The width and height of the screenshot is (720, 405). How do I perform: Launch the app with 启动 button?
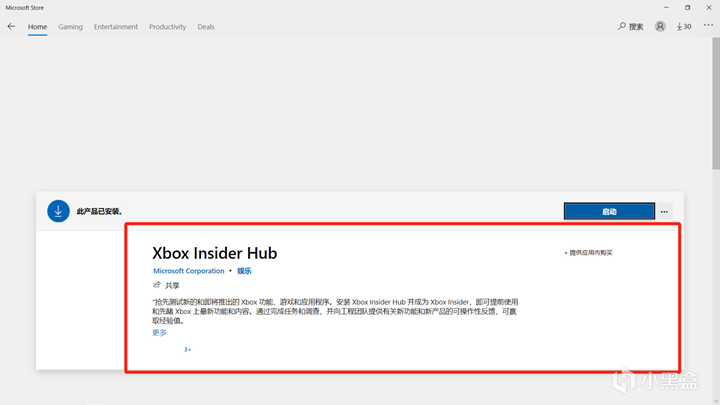609,211
